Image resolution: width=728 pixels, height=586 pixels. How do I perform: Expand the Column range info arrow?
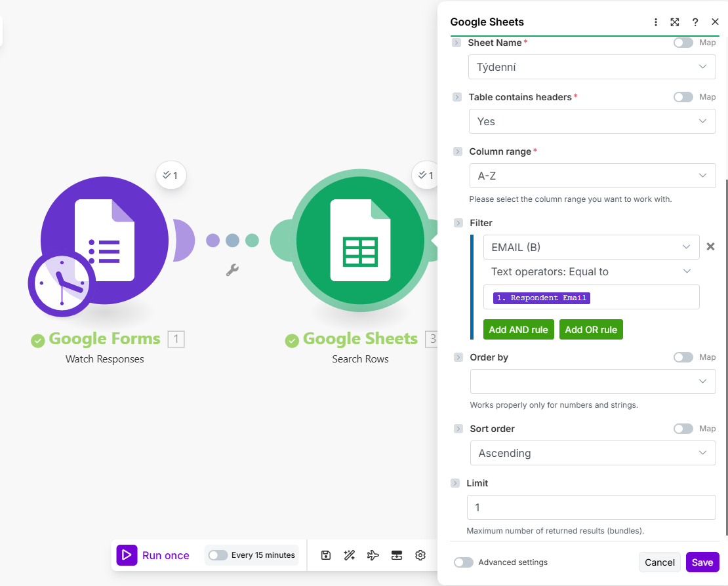[458, 151]
